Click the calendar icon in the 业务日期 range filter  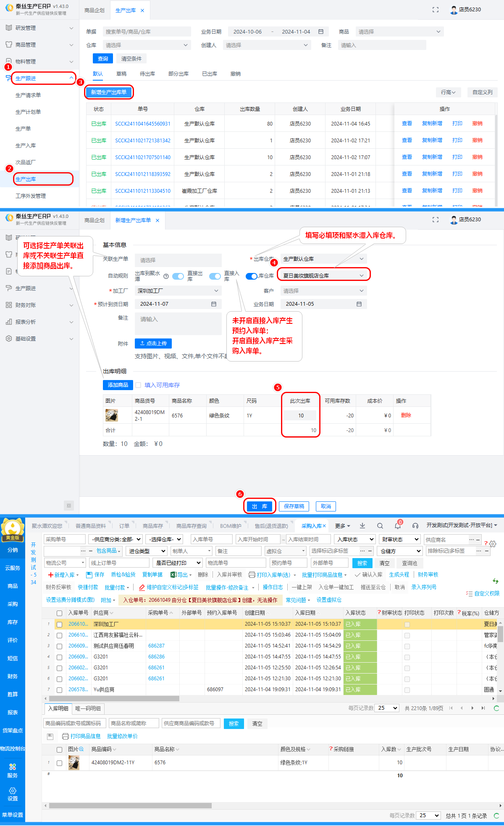tap(321, 32)
